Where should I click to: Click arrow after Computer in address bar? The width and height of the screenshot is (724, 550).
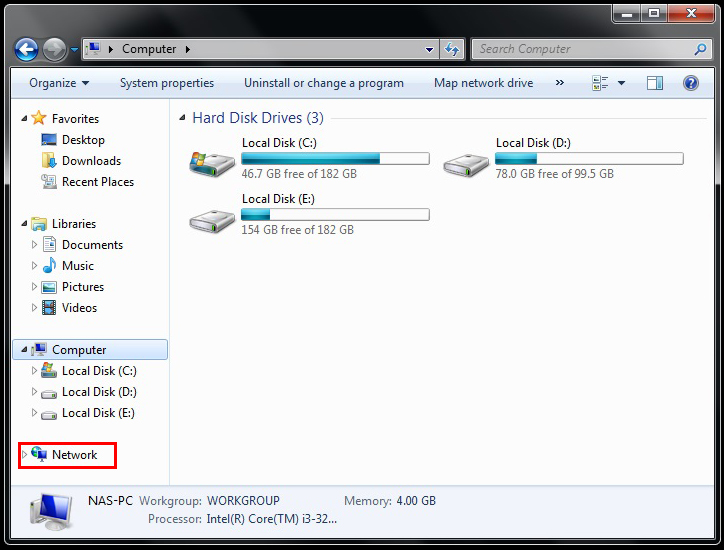pyautogui.click(x=188, y=49)
